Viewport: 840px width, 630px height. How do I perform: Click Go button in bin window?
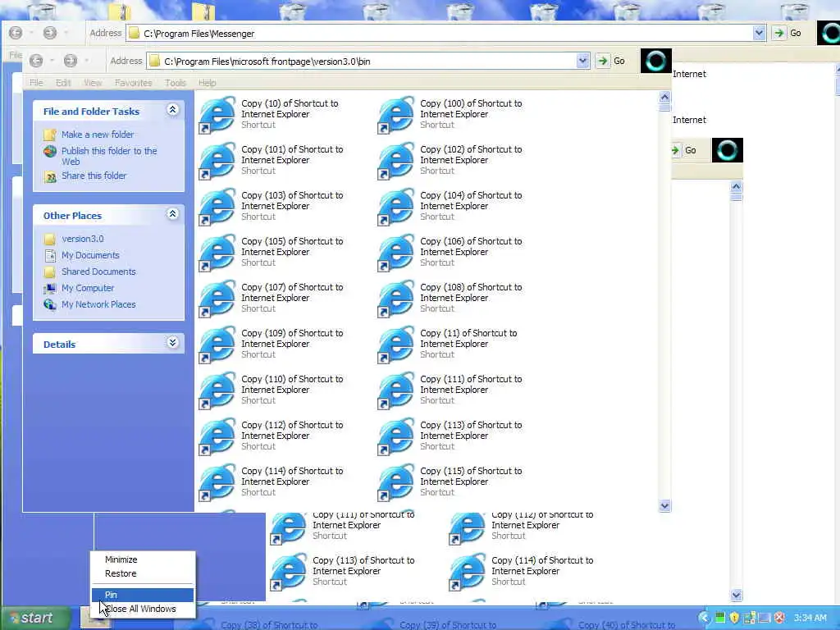pos(611,61)
